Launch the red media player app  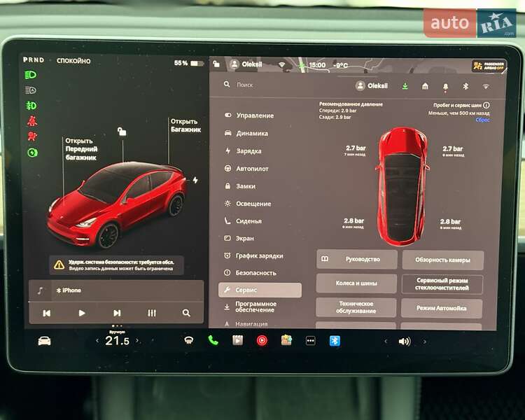(x=262, y=341)
